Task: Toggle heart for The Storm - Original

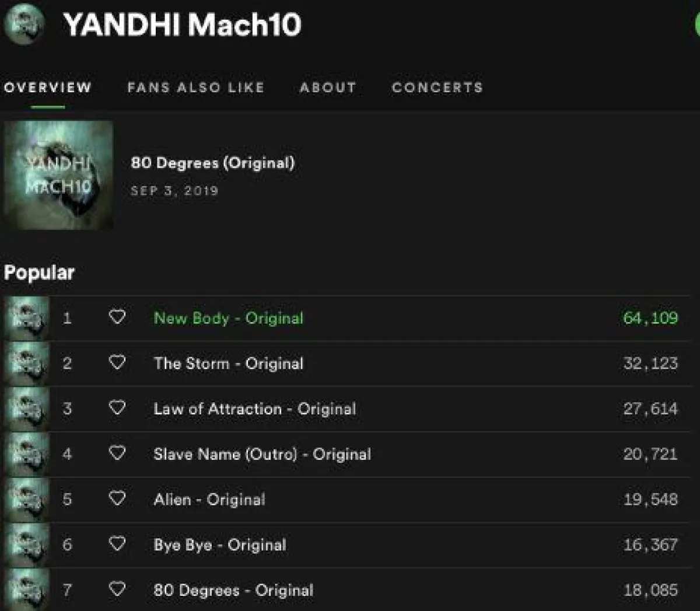Action: (117, 362)
